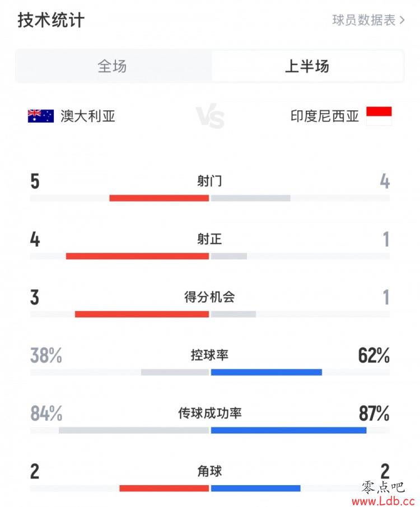420x507 pixels.
Task: Open the 球员数据表 link
Action: (364, 21)
